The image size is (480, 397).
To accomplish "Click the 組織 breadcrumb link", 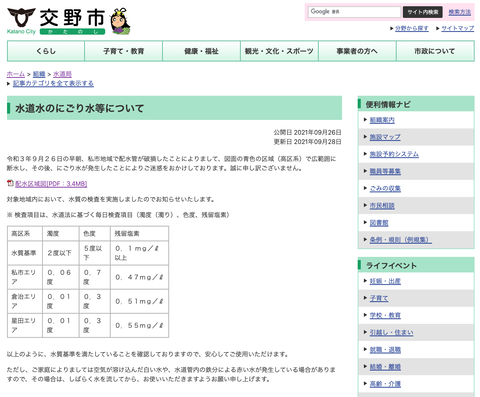I will (x=39, y=74).
